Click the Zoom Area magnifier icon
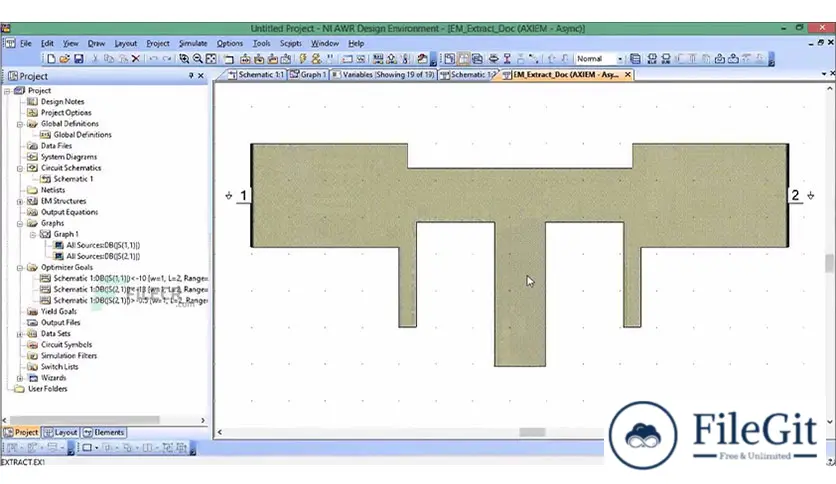 (184, 59)
